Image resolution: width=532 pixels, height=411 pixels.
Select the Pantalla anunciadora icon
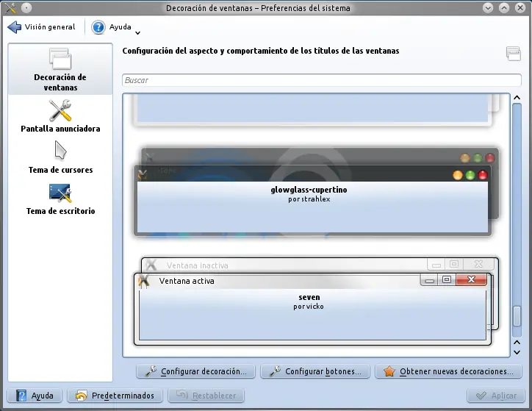click(x=60, y=110)
